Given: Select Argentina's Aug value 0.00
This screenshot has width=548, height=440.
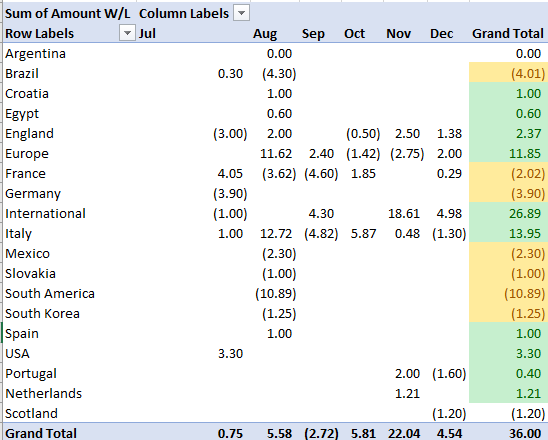Looking at the screenshot, I should 279,53.
